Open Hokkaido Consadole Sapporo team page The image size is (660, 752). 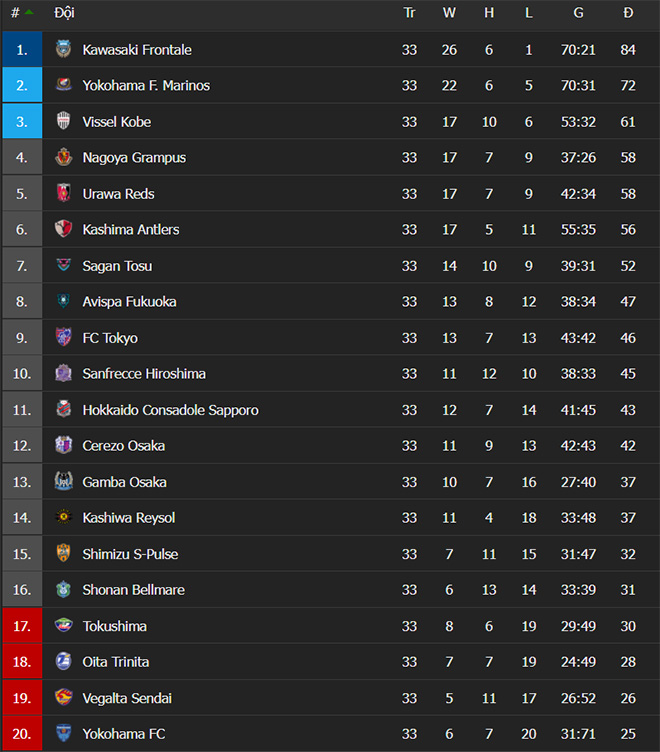170,410
